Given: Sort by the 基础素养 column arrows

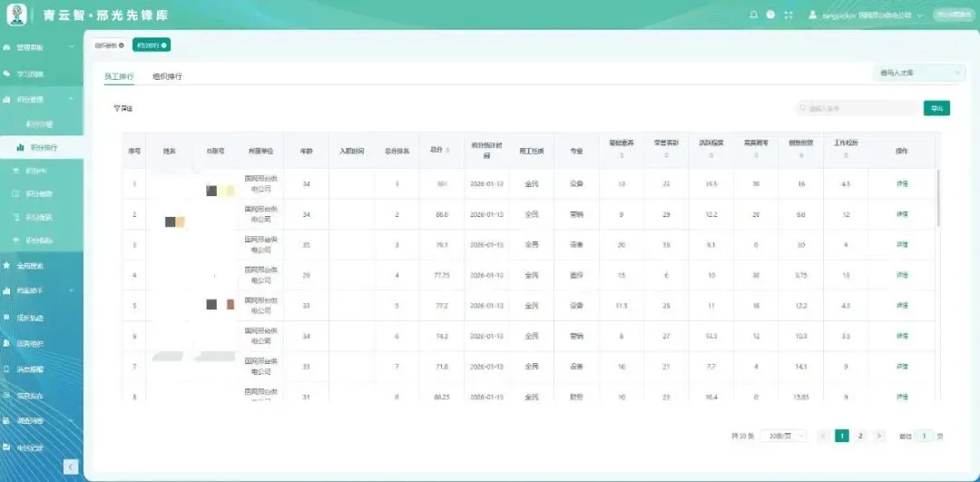Looking at the screenshot, I should (x=622, y=155).
